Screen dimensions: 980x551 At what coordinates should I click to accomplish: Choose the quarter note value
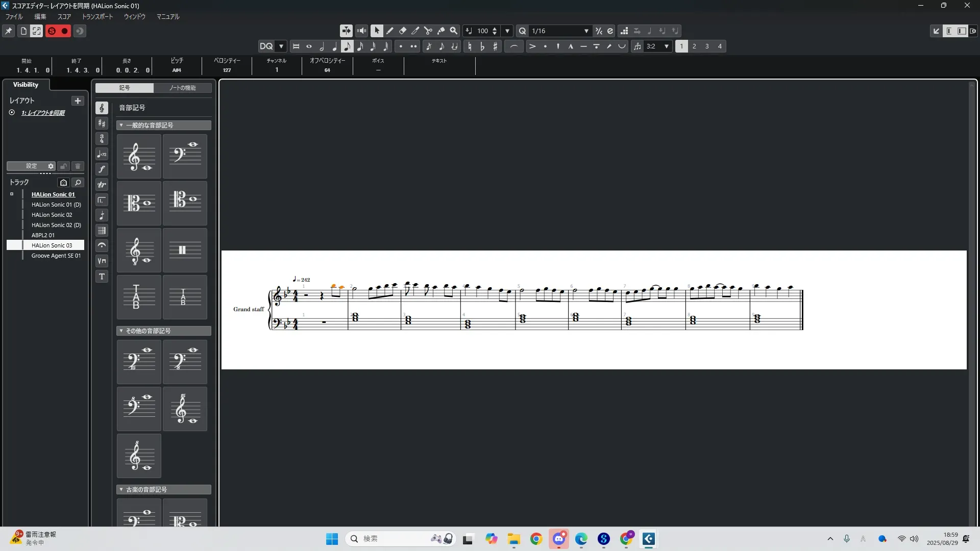pyautogui.click(x=334, y=46)
